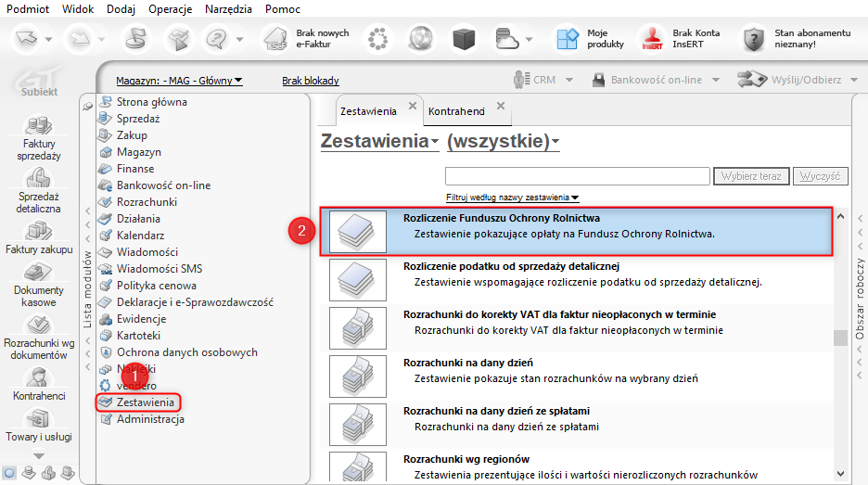Expand the cloud icon dropdown arrow
Screen dimensions: 868x485
click(529, 39)
